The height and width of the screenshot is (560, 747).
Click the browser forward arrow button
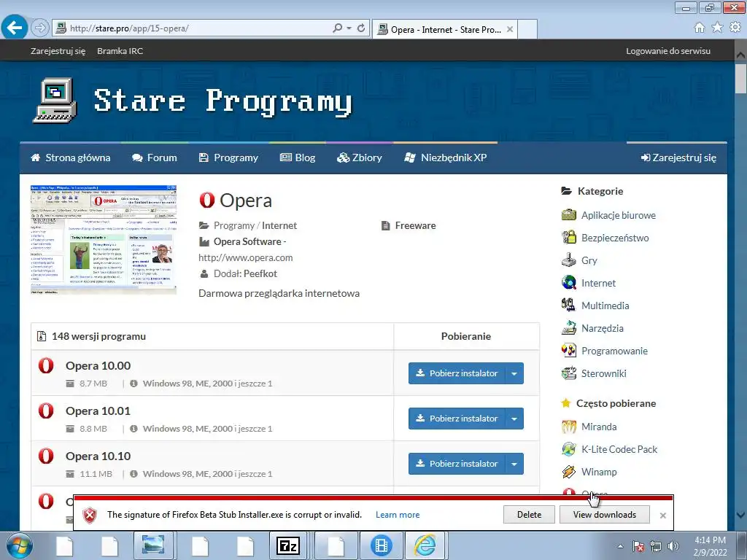(x=40, y=28)
